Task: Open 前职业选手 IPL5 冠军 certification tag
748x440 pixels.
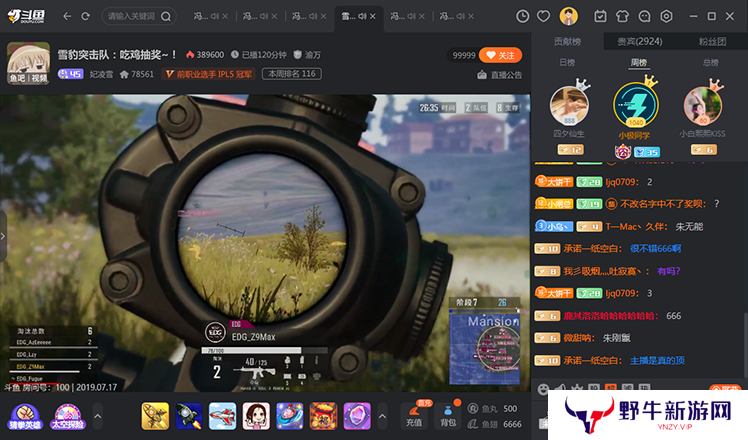Action: [208, 74]
